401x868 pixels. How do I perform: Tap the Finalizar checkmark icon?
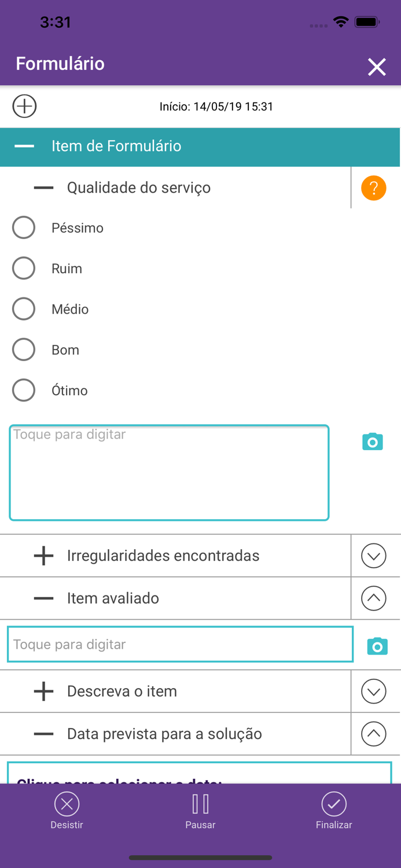point(334,804)
